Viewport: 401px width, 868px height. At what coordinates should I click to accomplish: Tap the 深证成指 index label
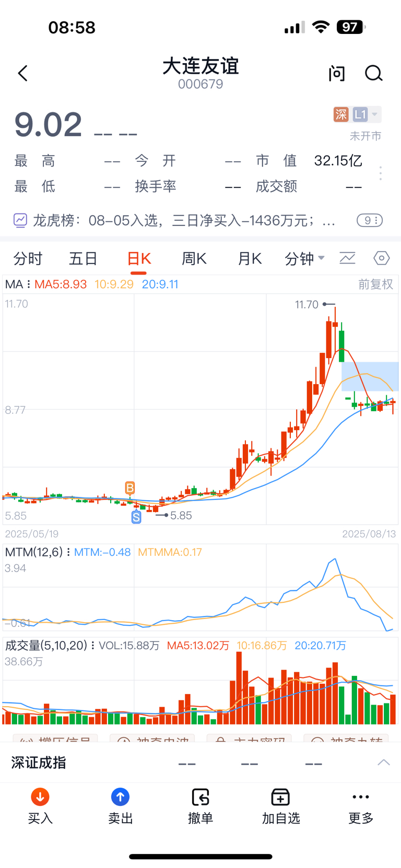[39, 763]
